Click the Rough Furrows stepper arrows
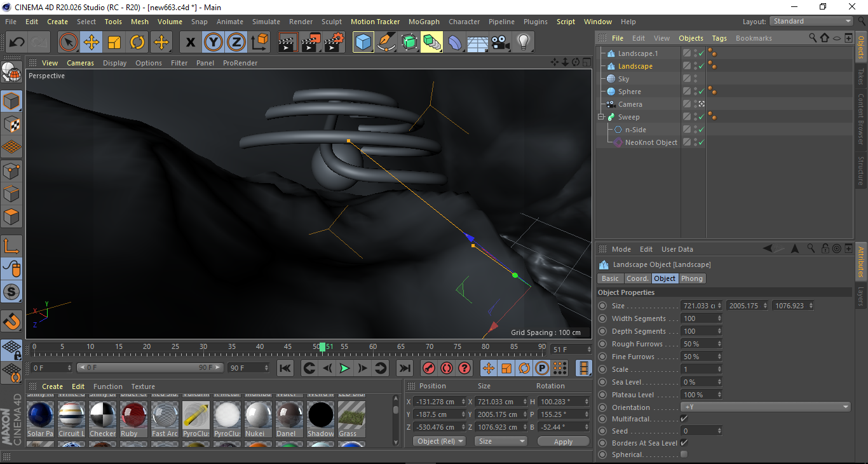Image resolution: width=868 pixels, height=464 pixels. tap(719, 344)
